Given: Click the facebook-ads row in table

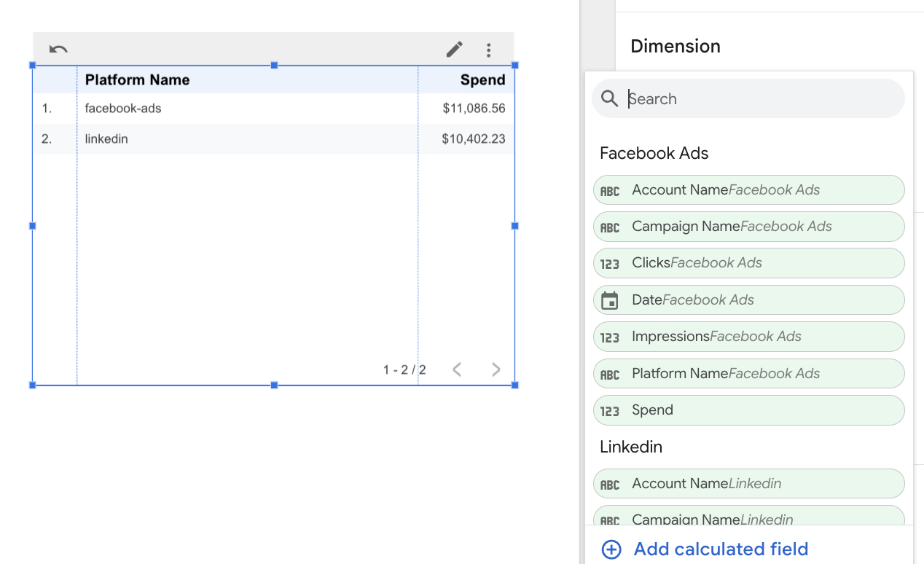Looking at the screenshot, I should click(123, 109).
